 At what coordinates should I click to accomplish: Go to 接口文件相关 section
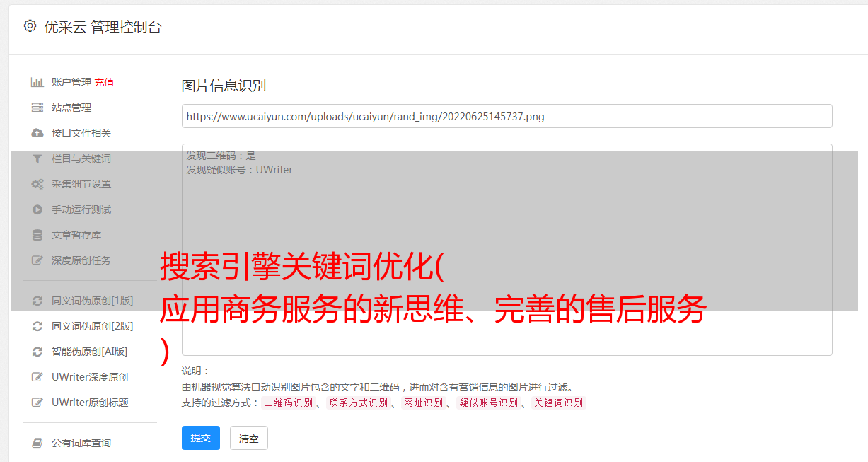click(x=81, y=133)
